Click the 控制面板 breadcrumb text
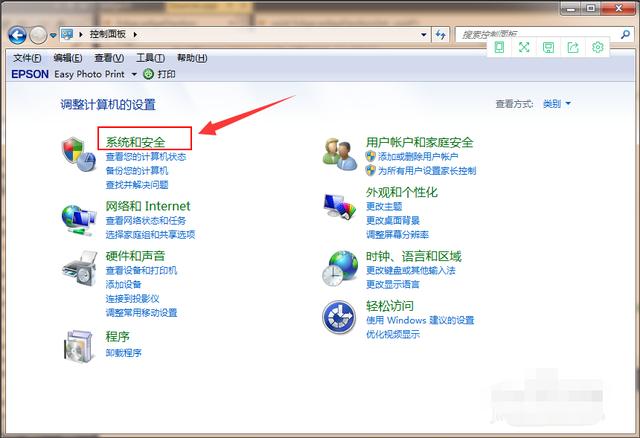This screenshot has height=438, width=640. click(107, 34)
